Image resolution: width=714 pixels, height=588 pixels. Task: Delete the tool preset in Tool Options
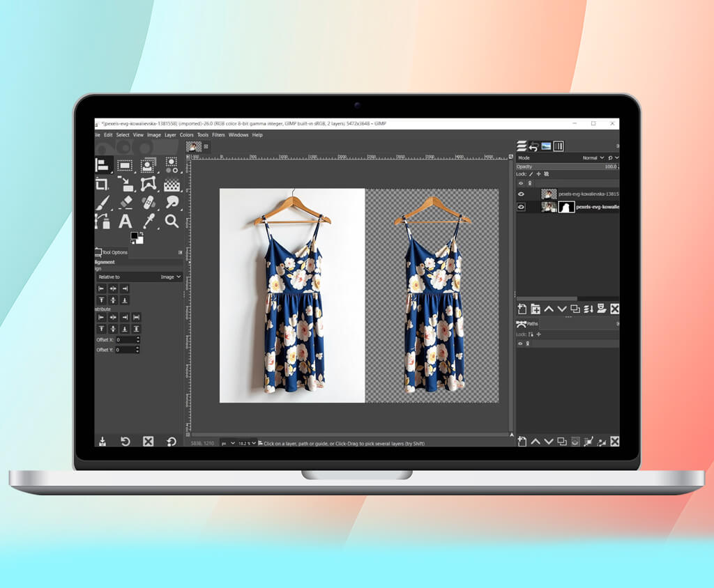[148, 442]
